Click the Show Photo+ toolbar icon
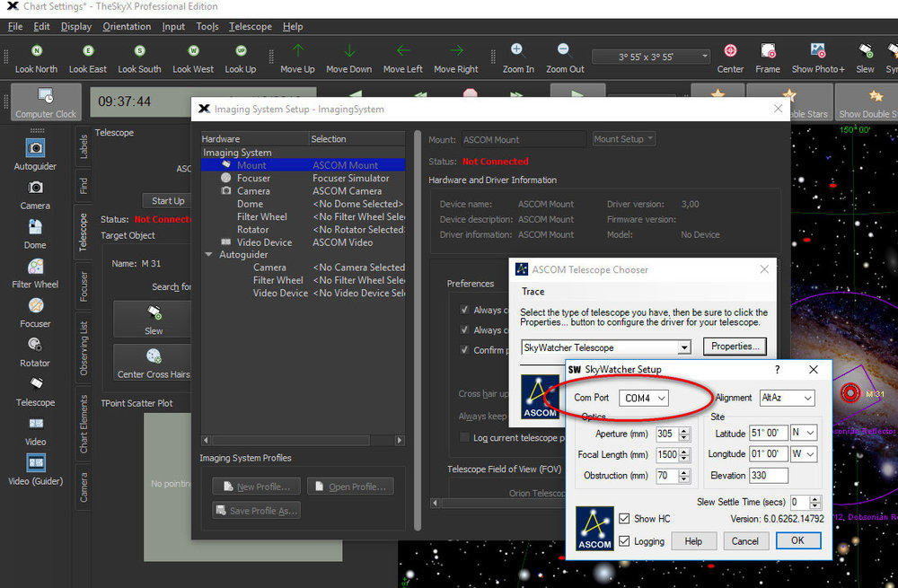The image size is (898, 588). pyautogui.click(x=818, y=51)
